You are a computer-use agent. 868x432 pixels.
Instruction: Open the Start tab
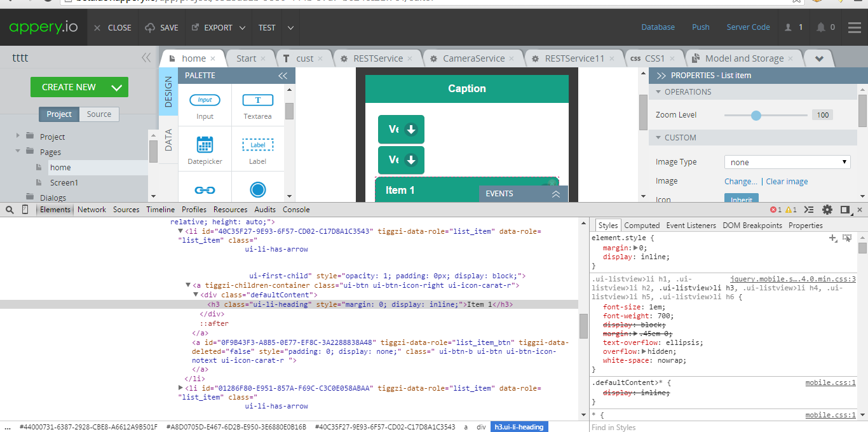246,58
